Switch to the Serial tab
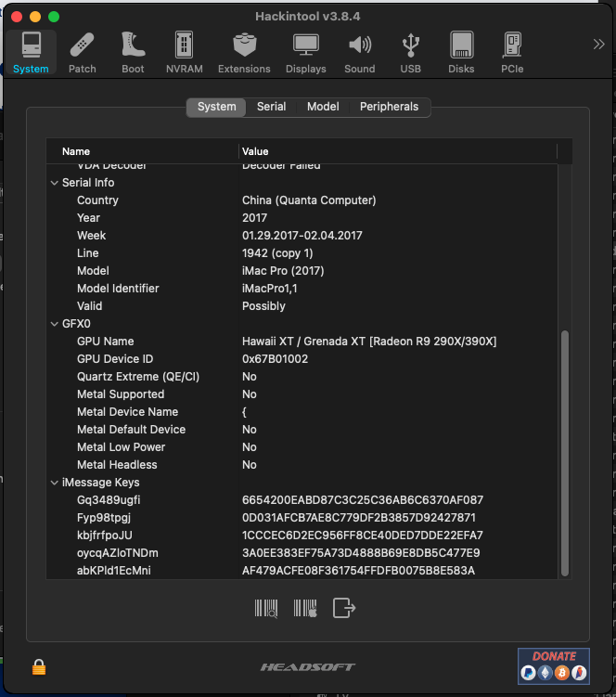Screen dimensions: 616x697 coord(271,107)
